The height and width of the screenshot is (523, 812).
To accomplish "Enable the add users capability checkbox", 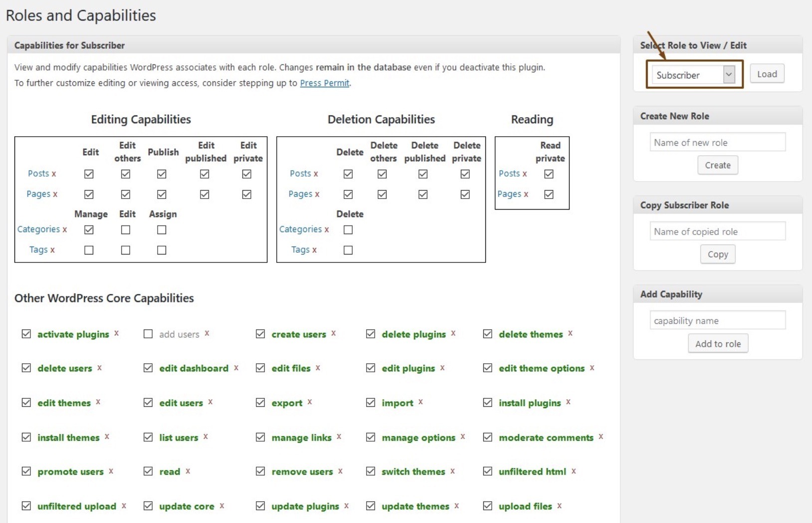I will coord(148,334).
